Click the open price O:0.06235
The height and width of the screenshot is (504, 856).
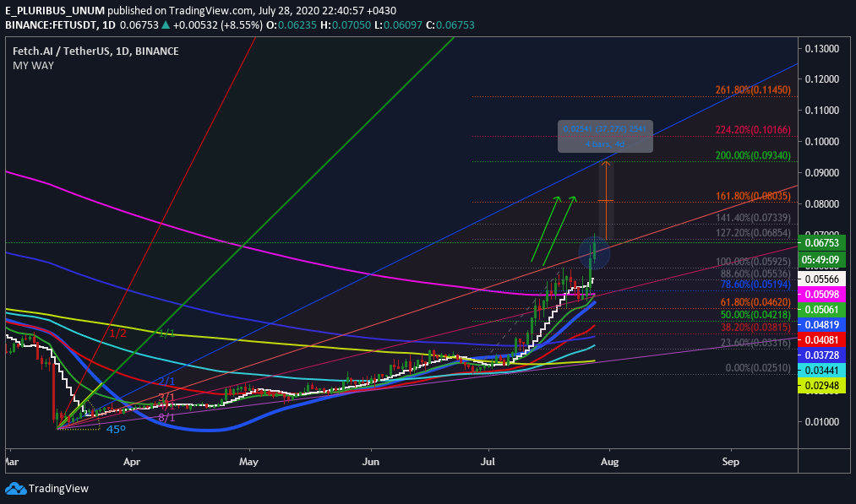coord(292,25)
